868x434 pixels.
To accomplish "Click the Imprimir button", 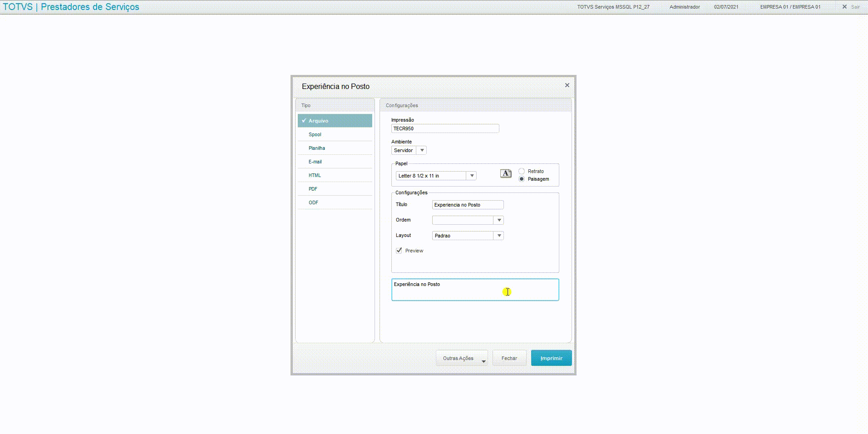I will [x=551, y=358].
